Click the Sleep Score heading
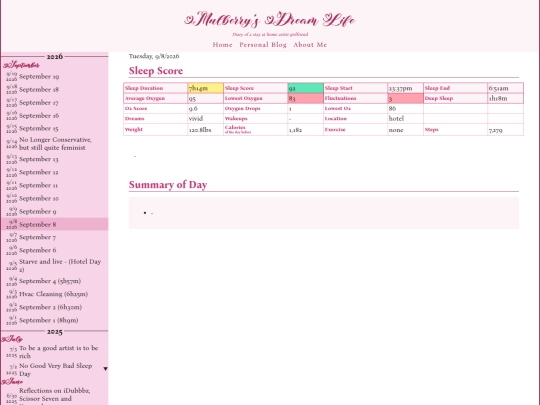Screen dimensions: 540x405 click(x=156, y=71)
